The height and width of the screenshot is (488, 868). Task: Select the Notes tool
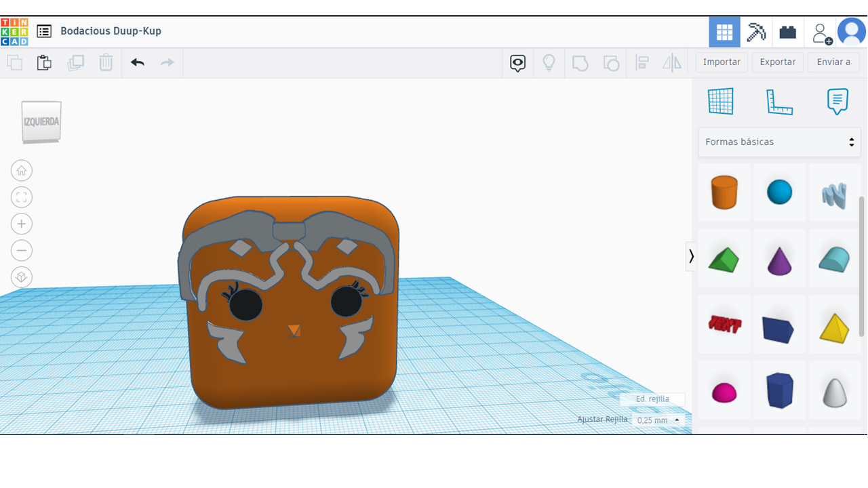tap(837, 102)
